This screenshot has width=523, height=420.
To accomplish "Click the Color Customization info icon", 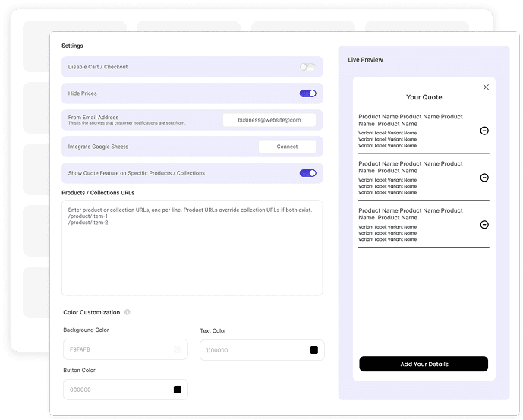I will pos(127,312).
